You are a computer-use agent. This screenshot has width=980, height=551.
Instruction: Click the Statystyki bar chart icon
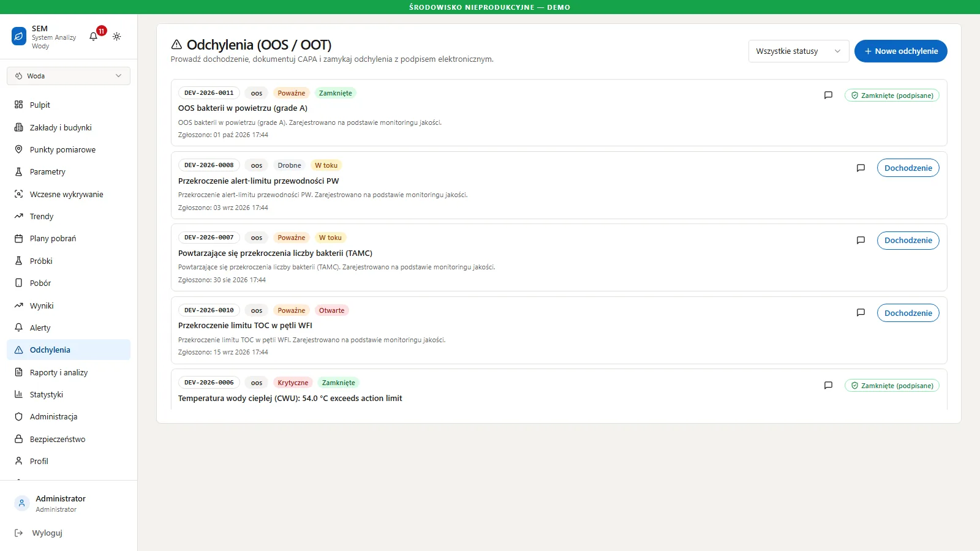pos(18,394)
